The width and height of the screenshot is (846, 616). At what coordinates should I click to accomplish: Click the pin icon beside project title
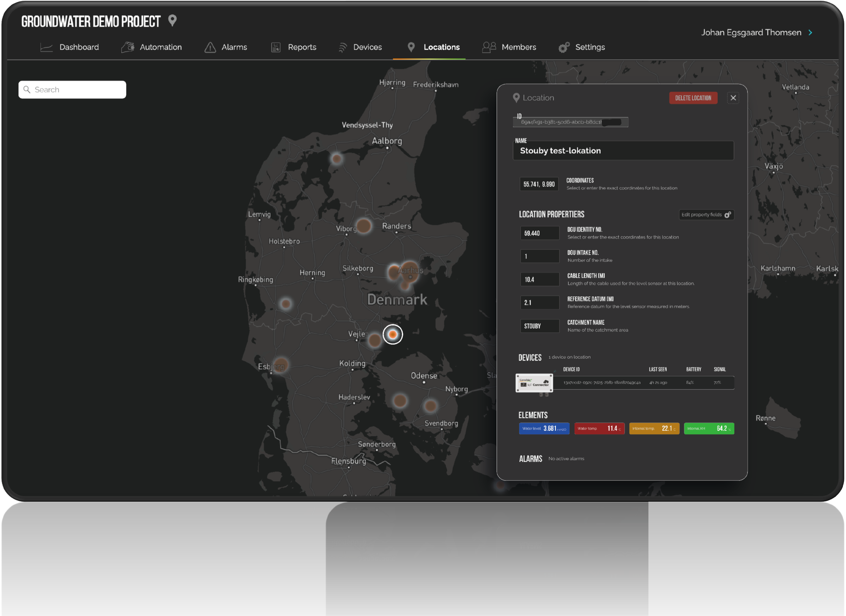click(x=172, y=21)
